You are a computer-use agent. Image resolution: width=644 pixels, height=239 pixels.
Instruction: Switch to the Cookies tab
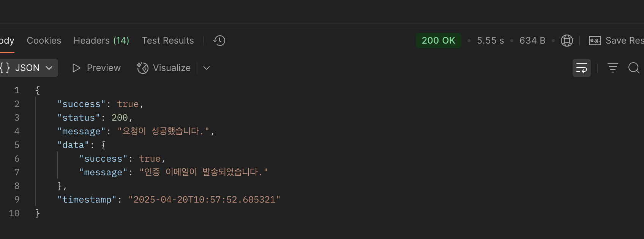(44, 41)
